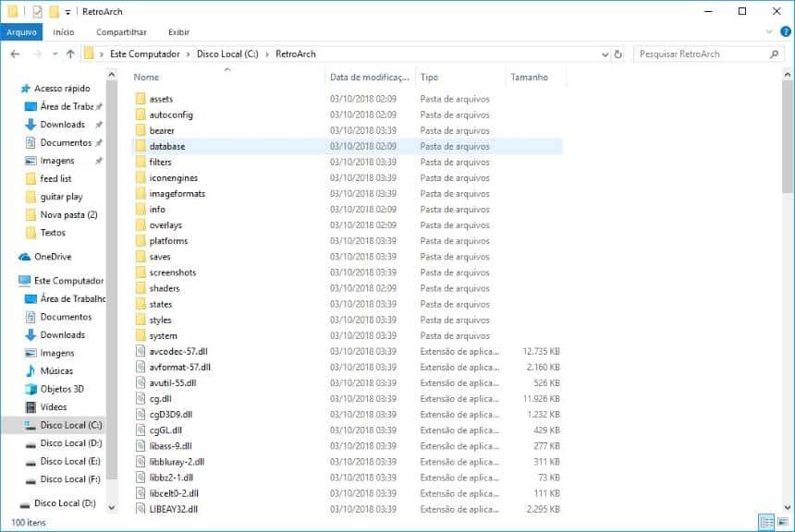Select the LIBEAY32.dll file icon
This screenshot has width=795, height=532.
point(141,509)
